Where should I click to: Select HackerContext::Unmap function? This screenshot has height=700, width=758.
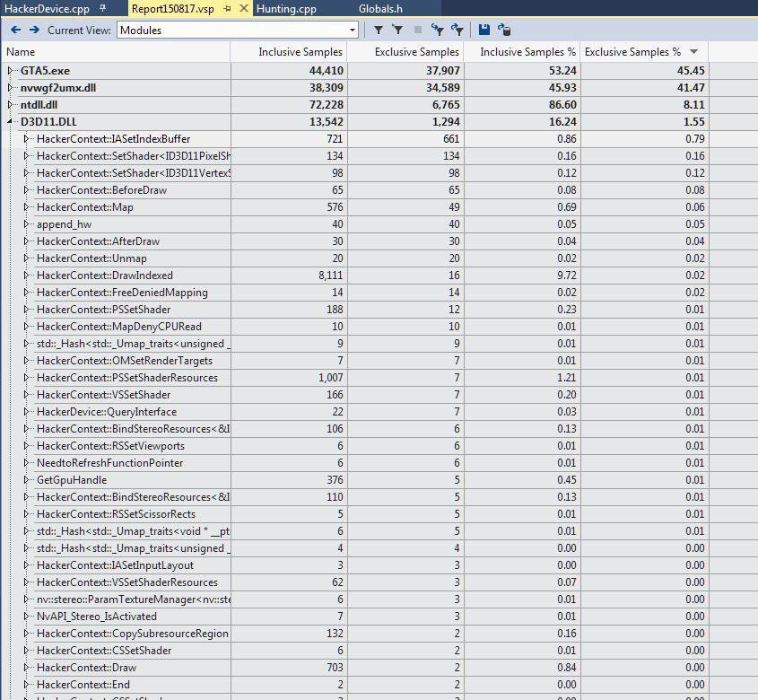pyautogui.click(x=91, y=258)
